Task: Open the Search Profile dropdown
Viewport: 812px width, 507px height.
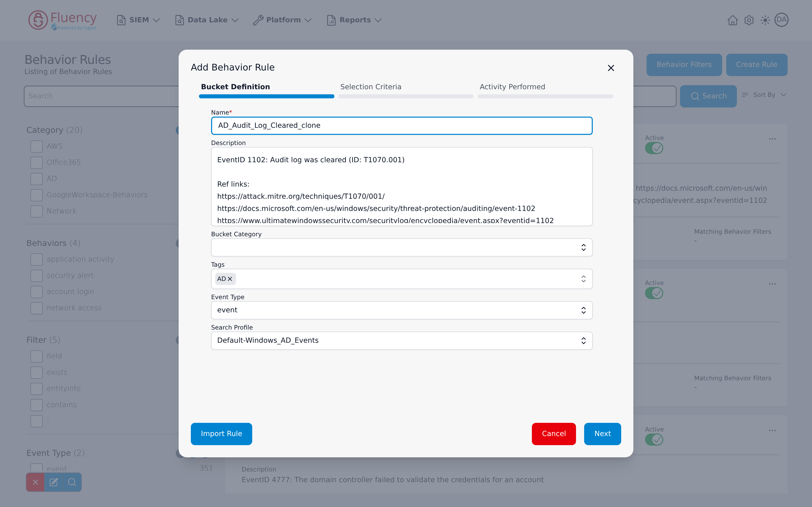Action: (402, 341)
